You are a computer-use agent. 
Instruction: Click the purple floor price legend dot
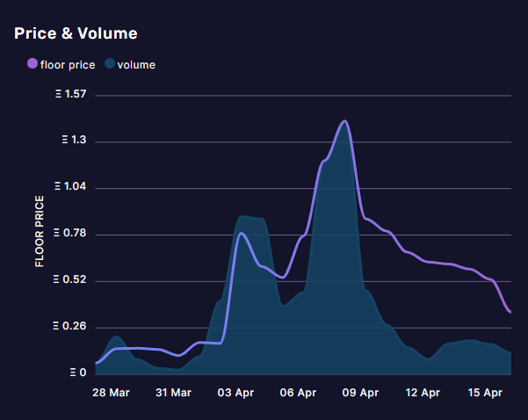[x=33, y=63]
